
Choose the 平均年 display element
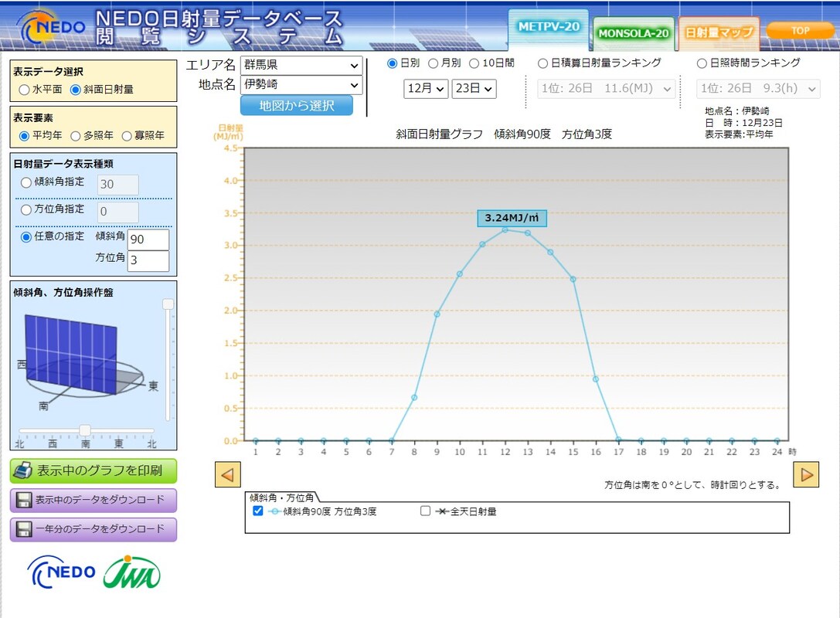[x=24, y=136]
